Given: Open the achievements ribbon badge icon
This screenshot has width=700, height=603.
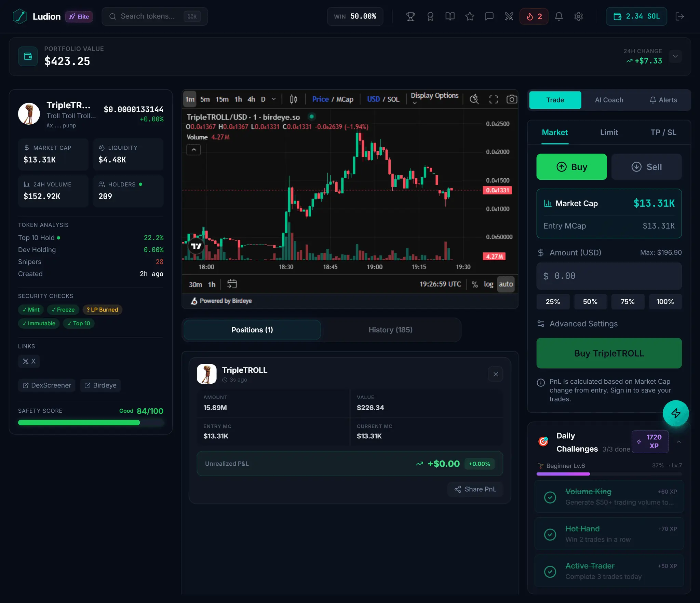Looking at the screenshot, I should coord(430,16).
